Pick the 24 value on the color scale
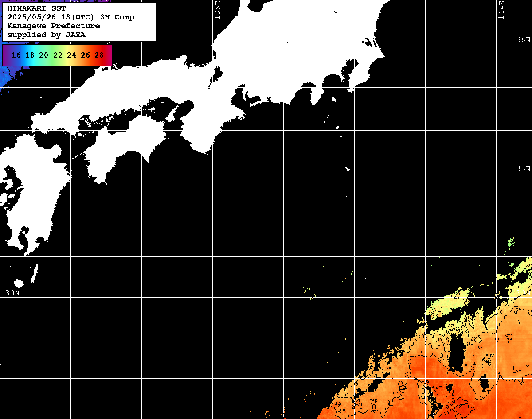The image size is (532, 419). coord(71,55)
